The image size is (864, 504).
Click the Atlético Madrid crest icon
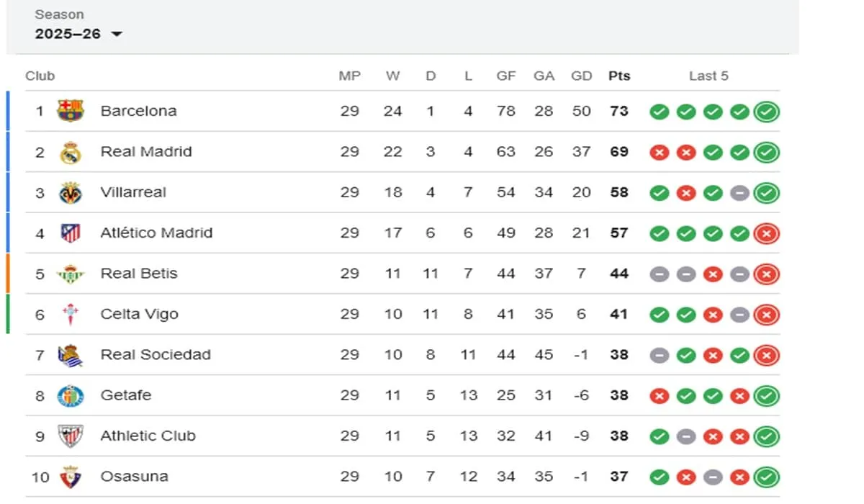(x=71, y=233)
